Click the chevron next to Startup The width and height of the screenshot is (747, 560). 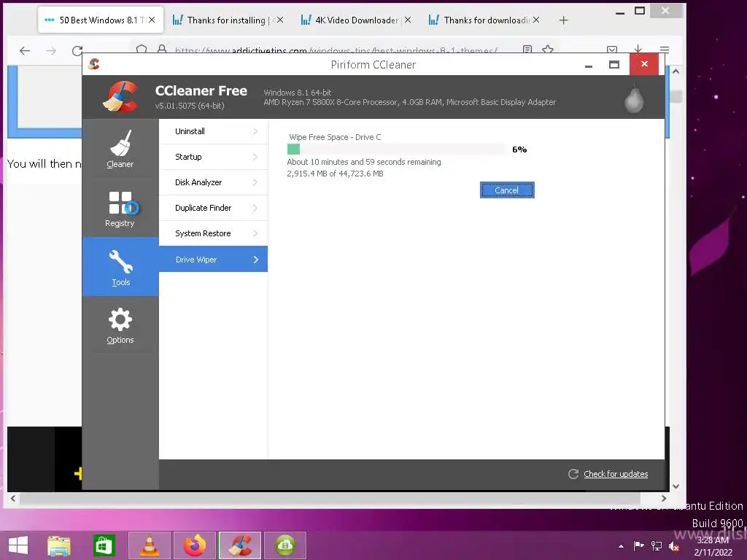(256, 157)
